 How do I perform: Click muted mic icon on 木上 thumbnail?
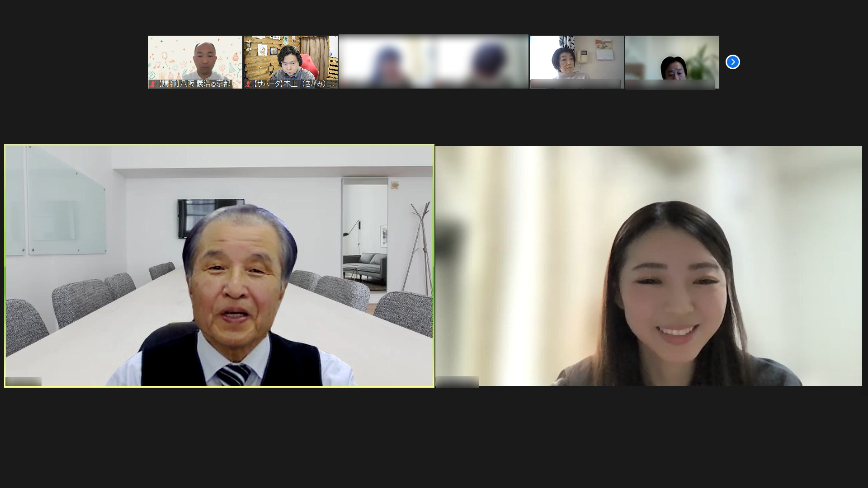248,84
